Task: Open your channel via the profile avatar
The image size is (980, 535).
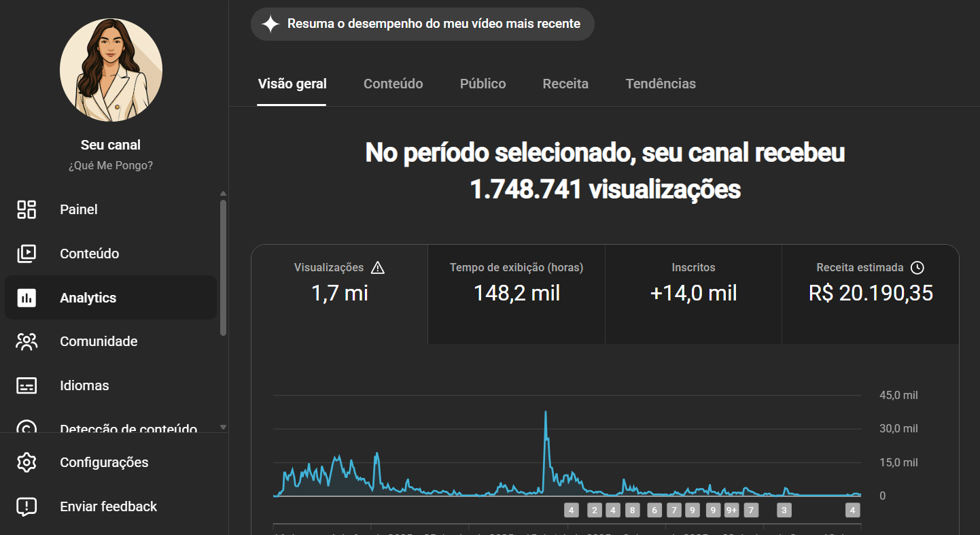Action: tap(111, 70)
